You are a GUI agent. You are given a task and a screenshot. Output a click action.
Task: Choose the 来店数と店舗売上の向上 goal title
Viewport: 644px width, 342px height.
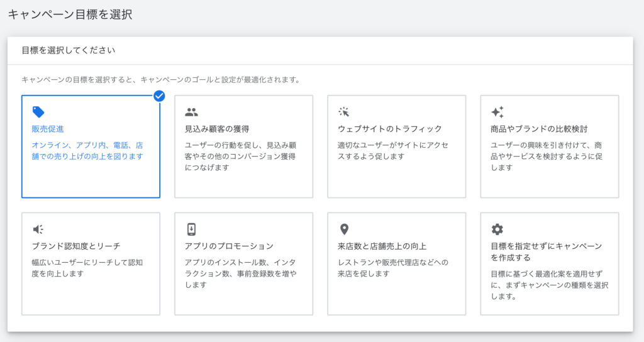pos(382,246)
